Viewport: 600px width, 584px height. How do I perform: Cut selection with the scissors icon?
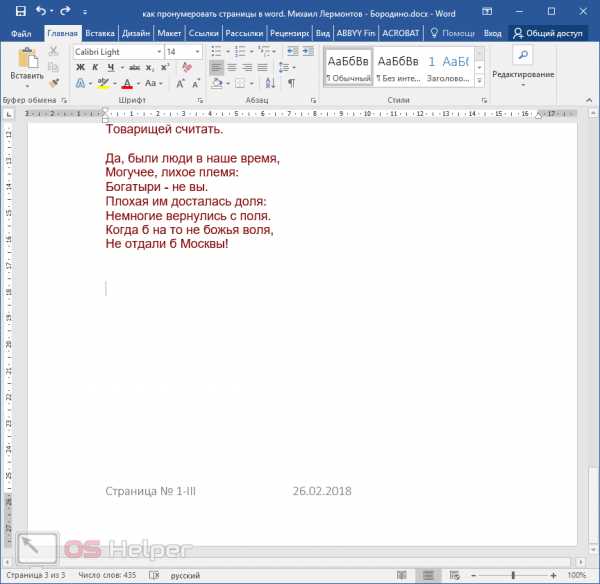pyautogui.click(x=54, y=51)
